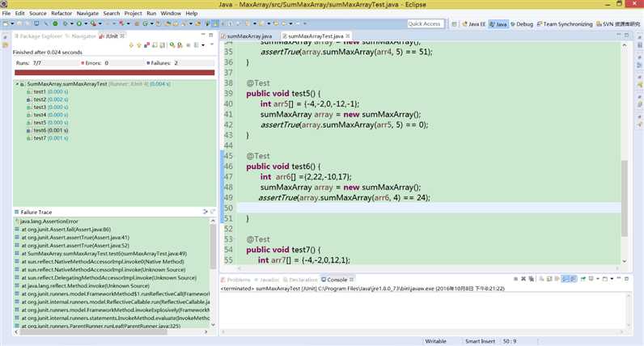
Task: Toggle Console Word Wrap
Action: pos(557,279)
